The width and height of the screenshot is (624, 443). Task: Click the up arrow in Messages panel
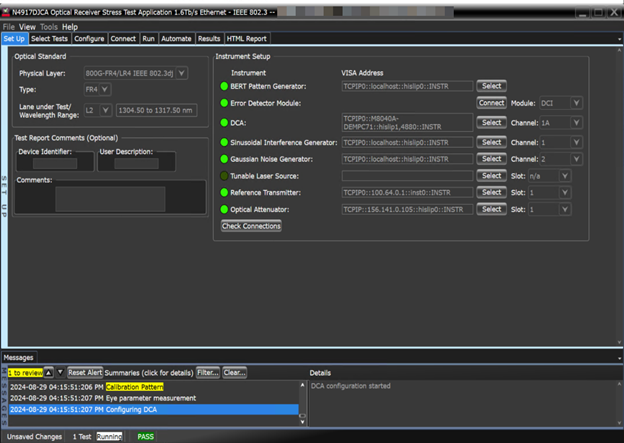tap(48, 372)
